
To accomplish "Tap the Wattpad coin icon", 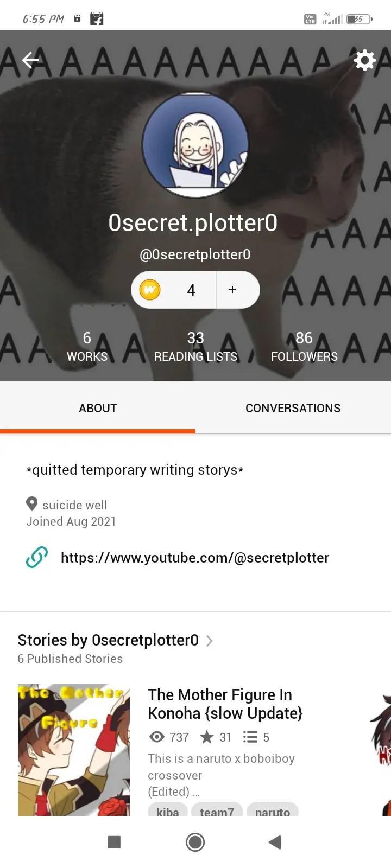I will click(150, 290).
